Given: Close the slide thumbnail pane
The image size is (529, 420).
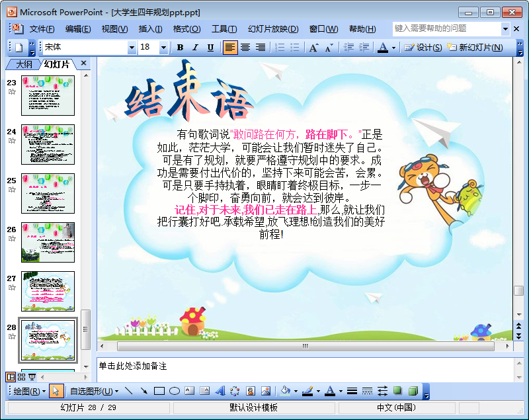Looking at the screenshot, I should 84,63.
